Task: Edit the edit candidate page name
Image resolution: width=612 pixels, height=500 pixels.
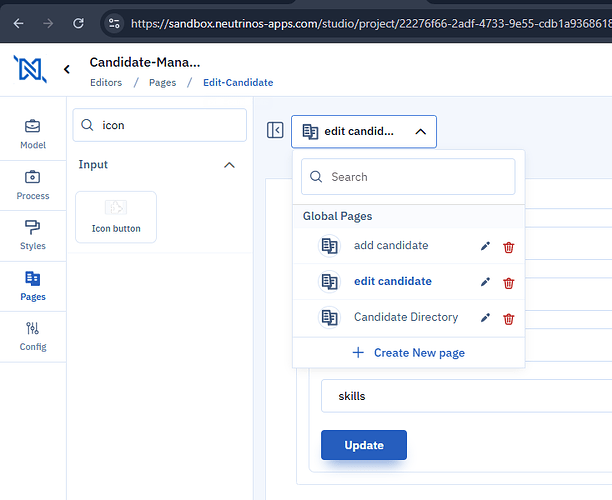Action: click(x=485, y=282)
